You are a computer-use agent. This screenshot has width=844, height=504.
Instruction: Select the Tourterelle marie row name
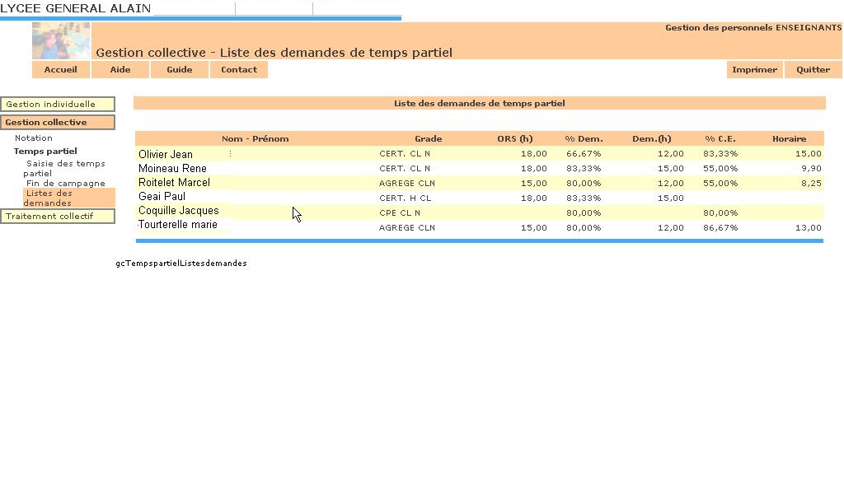point(178,224)
